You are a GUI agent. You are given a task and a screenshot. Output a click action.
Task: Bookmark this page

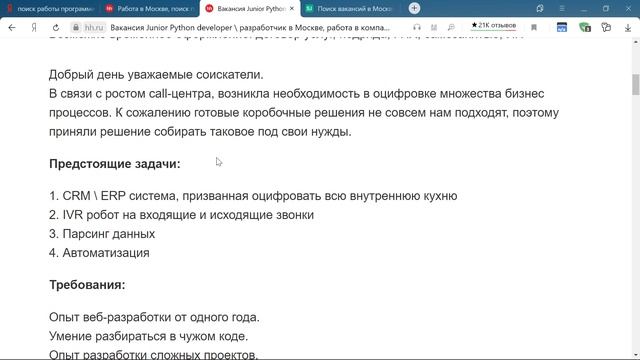point(533,27)
